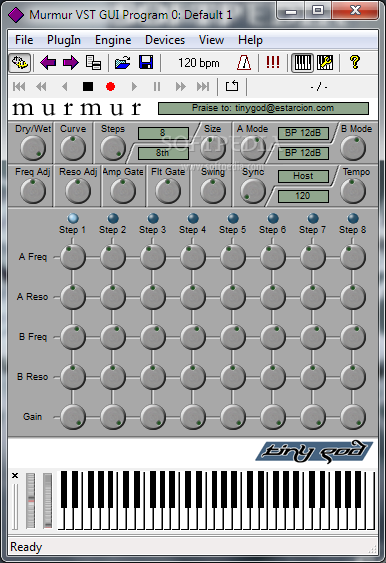This screenshot has height=563, width=386.
Task: Click the fast-forward transport button
Action: point(181,87)
